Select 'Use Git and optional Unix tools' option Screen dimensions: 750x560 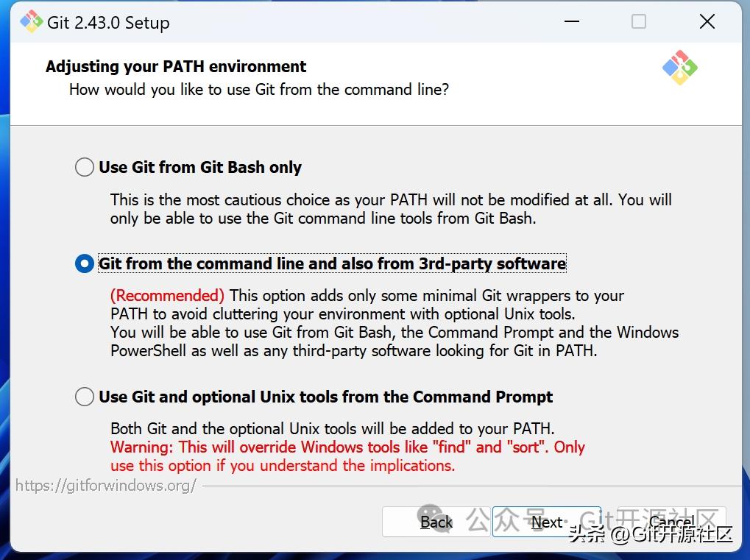[85, 397]
